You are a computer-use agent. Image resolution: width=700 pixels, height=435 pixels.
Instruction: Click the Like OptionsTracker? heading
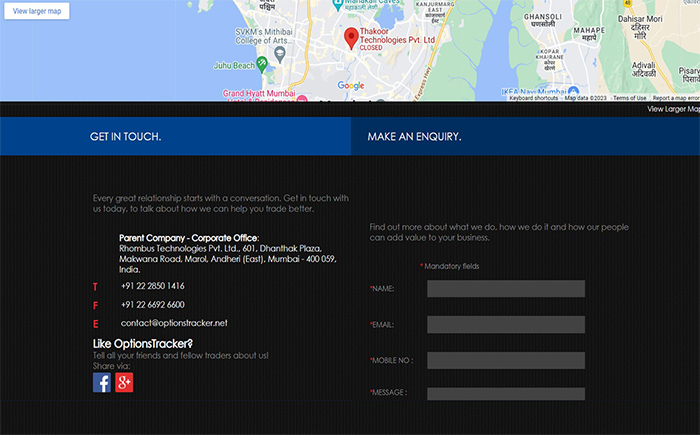click(143, 344)
